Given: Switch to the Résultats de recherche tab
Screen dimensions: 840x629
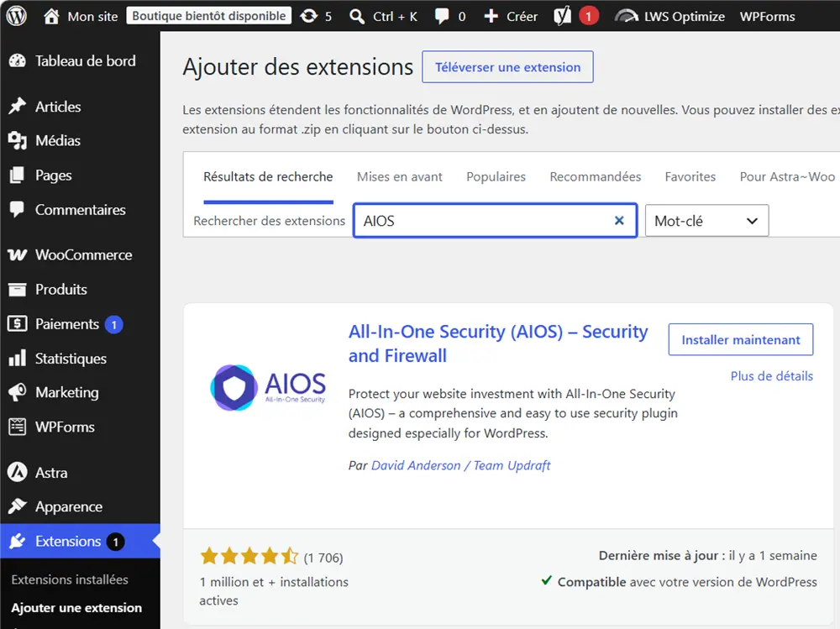Looking at the screenshot, I should [x=268, y=177].
